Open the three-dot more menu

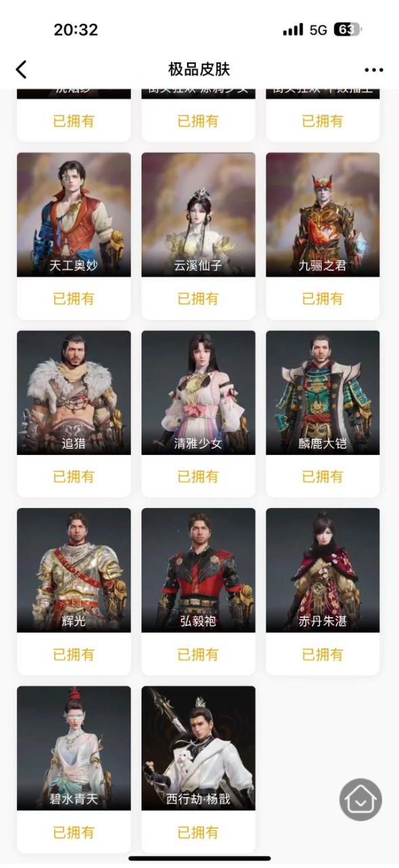coord(374,70)
